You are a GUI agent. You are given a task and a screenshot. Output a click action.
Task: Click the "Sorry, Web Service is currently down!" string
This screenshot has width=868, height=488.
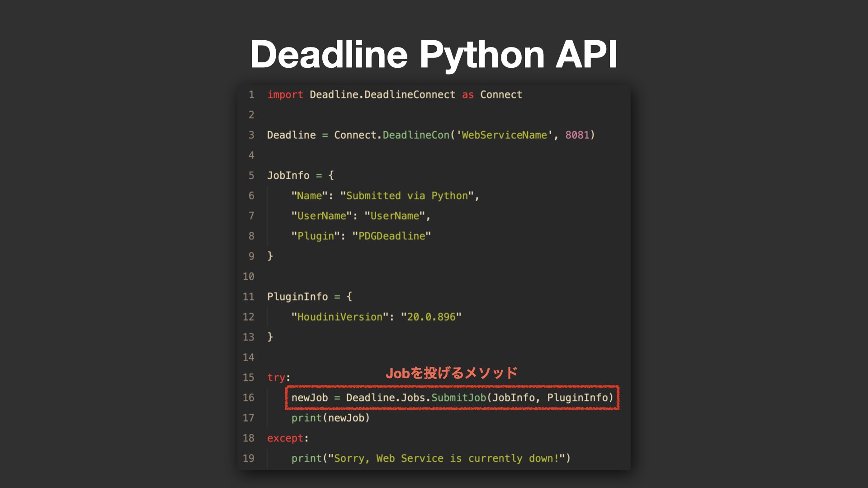click(446, 458)
